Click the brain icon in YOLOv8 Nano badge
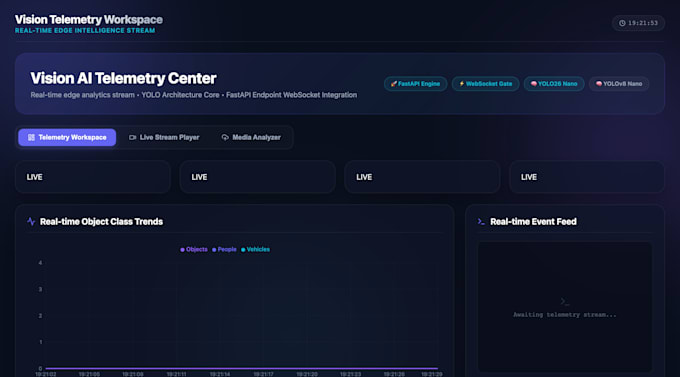Screen dimensions: 680x377 tap(598, 84)
